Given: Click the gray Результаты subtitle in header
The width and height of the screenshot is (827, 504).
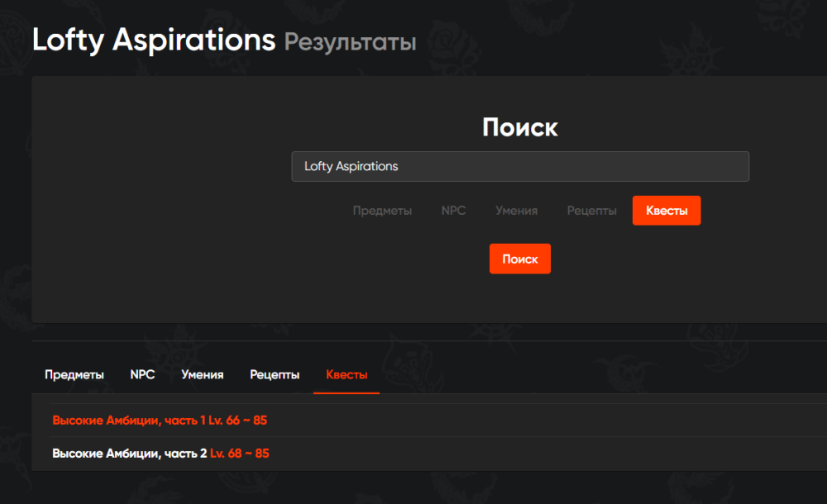Looking at the screenshot, I should (350, 41).
